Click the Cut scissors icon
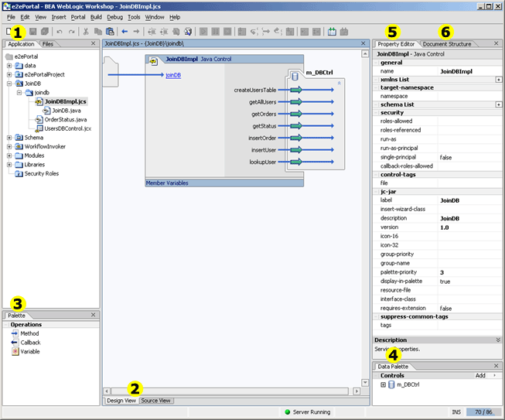Image resolution: width=505 pixels, height=420 pixels. pos(86,31)
